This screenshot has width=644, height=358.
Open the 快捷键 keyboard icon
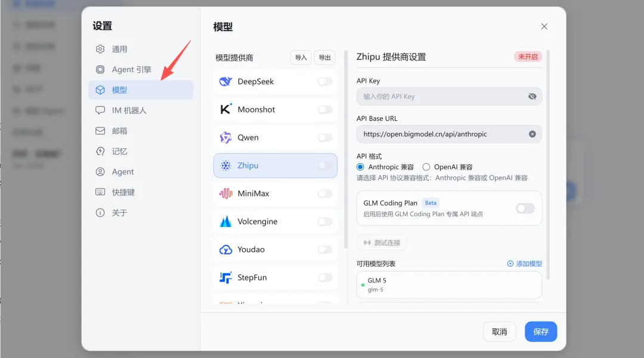(100, 192)
